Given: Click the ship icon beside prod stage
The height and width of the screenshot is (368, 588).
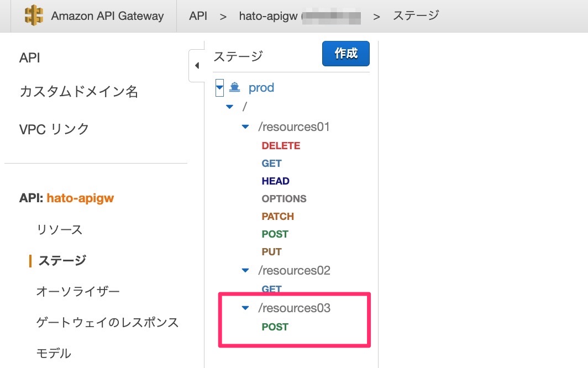Looking at the screenshot, I should pos(233,87).
